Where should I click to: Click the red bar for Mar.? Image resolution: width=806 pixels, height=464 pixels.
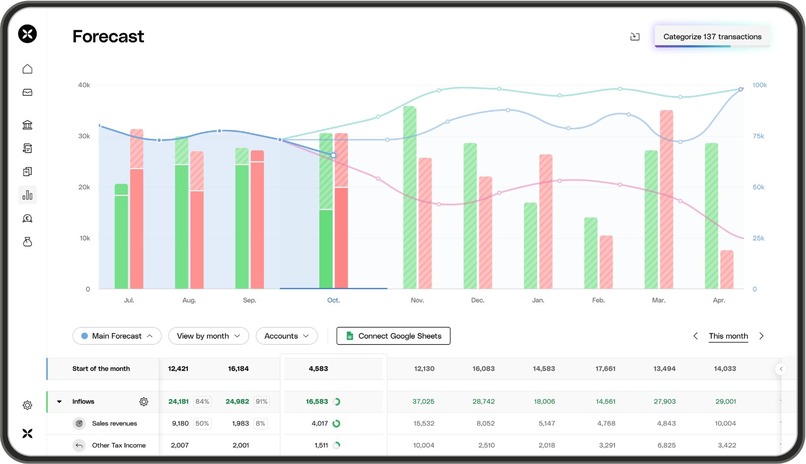click(667, 199)
